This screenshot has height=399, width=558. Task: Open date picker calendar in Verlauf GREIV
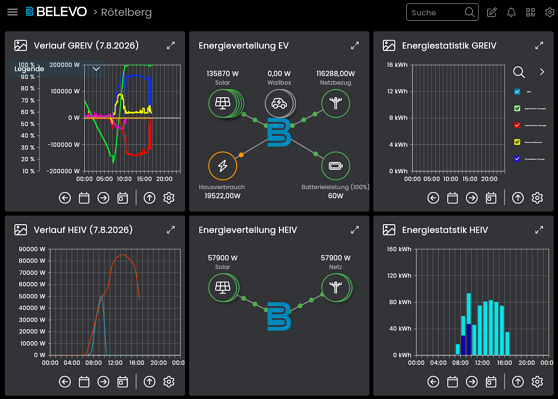pyautogui.click(x=84, y=198)
